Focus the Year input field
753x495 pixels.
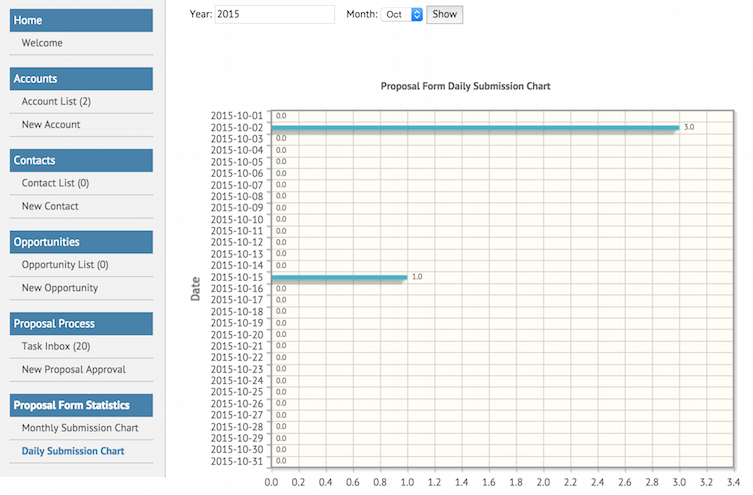click(x=274, y=14)
